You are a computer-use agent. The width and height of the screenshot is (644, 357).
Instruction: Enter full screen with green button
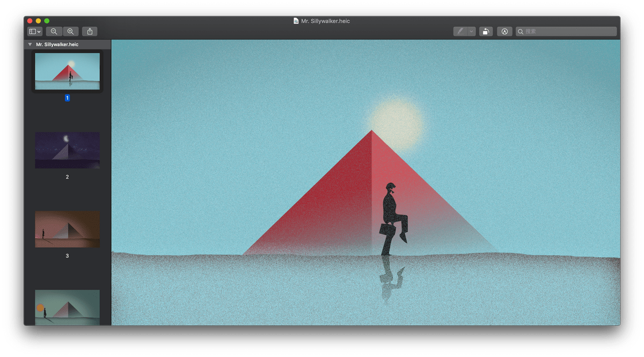pyautogui.click(x=47, y=21)
